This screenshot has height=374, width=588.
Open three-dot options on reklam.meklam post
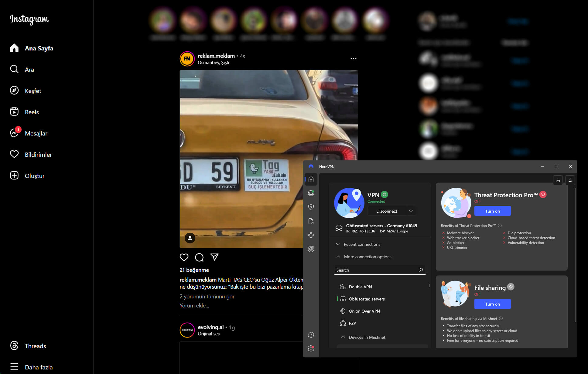(x=353, y=59)
